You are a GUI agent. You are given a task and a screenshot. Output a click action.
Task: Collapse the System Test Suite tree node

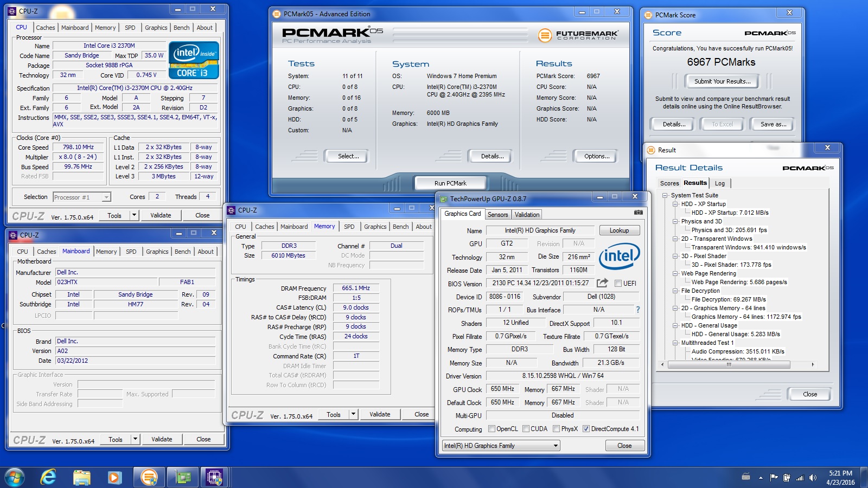pyautogui.click(x=665, y=195)
